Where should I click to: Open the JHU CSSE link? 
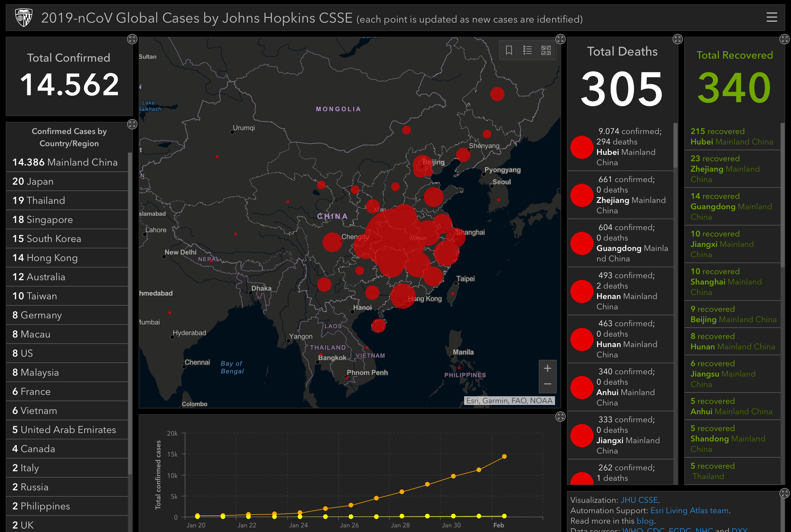tap(639, 500)
